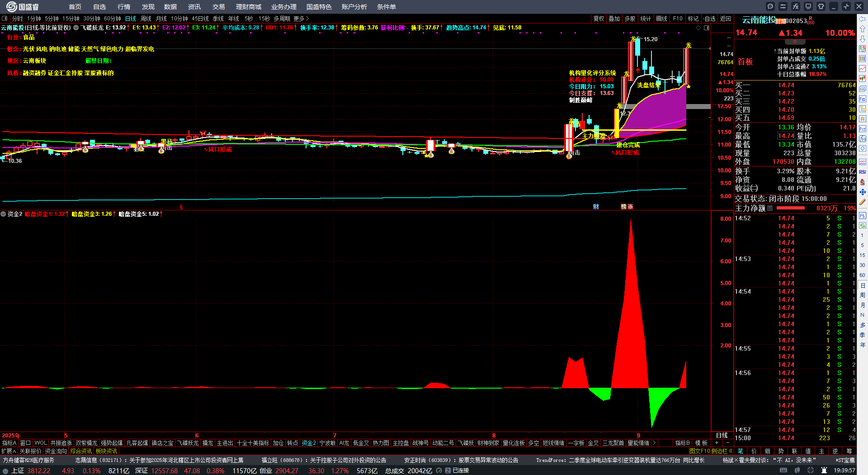Screen dimensions: 868x475
Task: Click the 笔 tick detail tab
Action: [741, 451]
